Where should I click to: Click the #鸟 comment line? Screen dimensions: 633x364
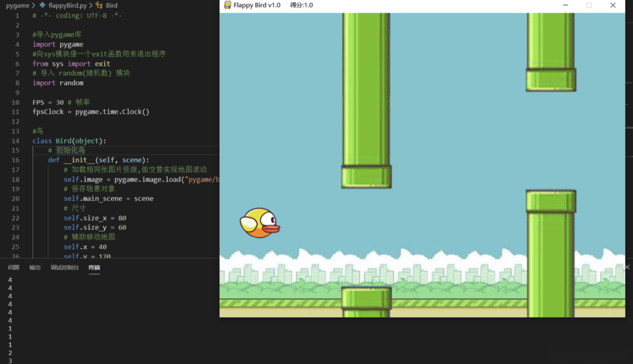tap(38, 131)
